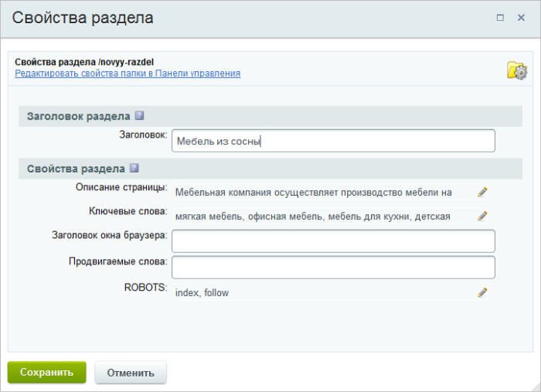Click the Описание страницы text value
Image resolution: width=541 pixels, height=392 pixels.
pos(313,193)
